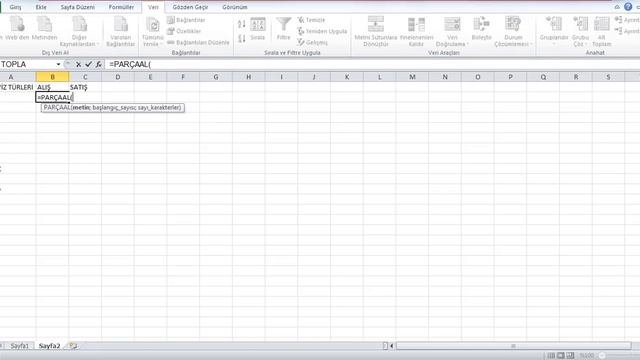The width and height of the screenshot is (640, 360).
Task: Click the Web'den import icon
Action: [17, 28]
